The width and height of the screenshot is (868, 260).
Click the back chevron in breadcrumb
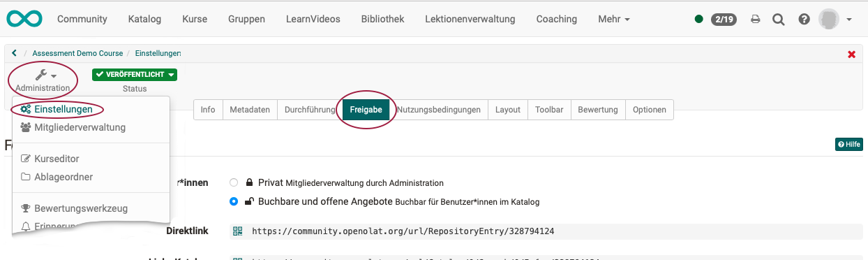tap(14, 53)
